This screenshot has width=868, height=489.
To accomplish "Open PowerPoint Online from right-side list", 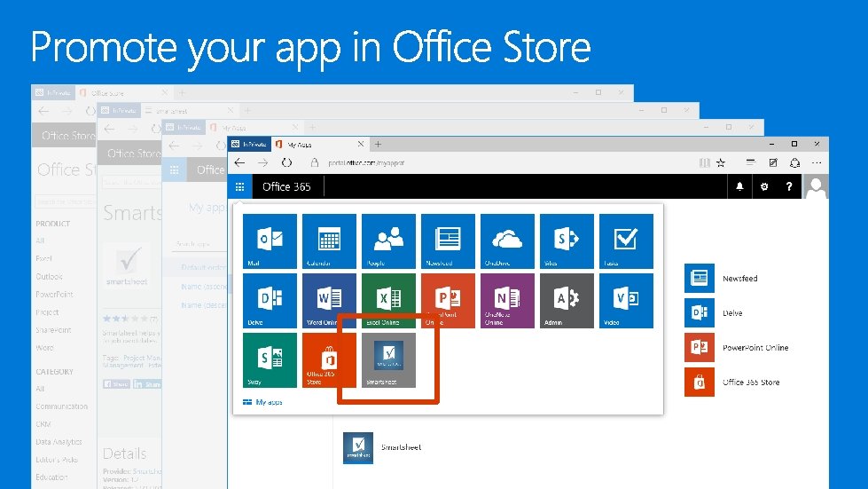I will point(737,348).
